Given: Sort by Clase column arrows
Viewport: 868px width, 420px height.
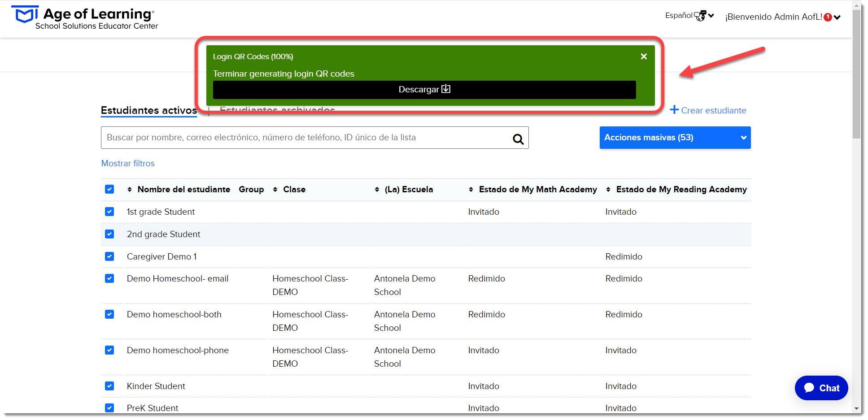Looking at the screenshot, I should [x=275, y=190].
